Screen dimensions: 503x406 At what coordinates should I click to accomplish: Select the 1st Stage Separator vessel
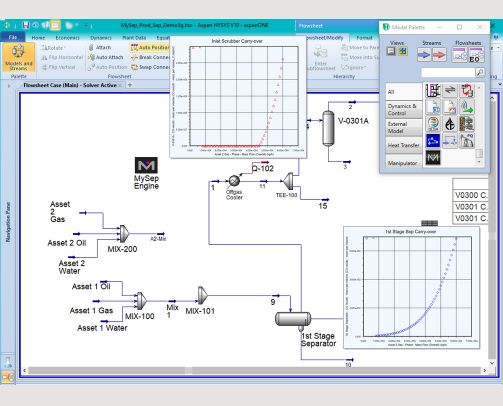(x=293, y=319)
